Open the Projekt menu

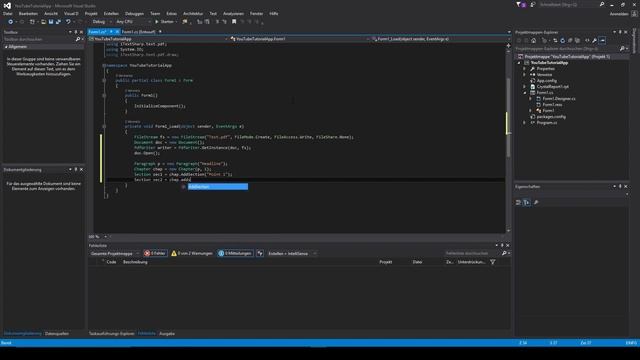click(x=91, y=13)
